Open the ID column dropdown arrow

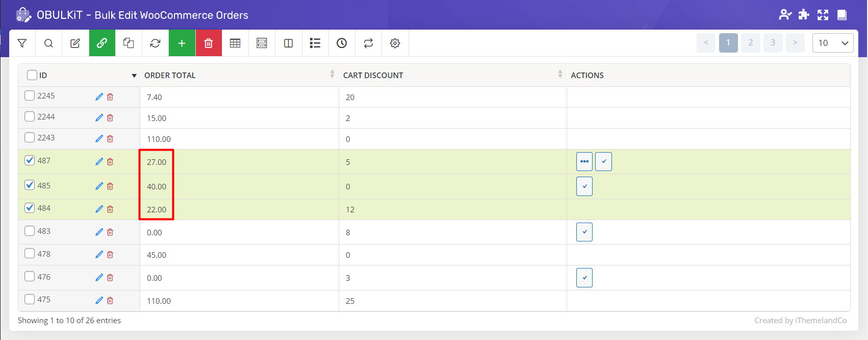[134, 76]
